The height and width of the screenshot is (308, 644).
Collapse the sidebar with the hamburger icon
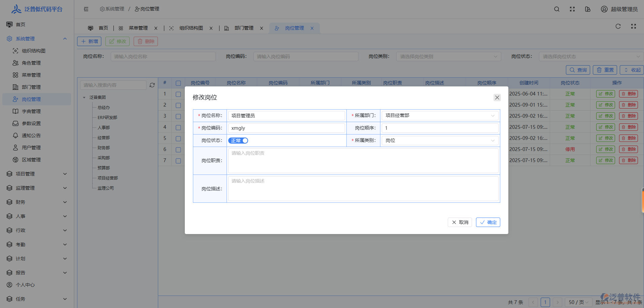86,9
